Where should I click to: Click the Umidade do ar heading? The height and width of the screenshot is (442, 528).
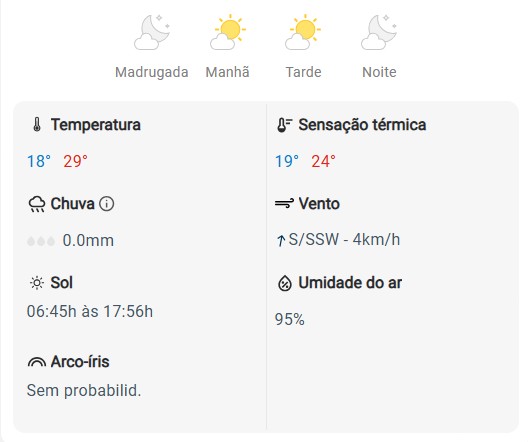tap(350, 283)
